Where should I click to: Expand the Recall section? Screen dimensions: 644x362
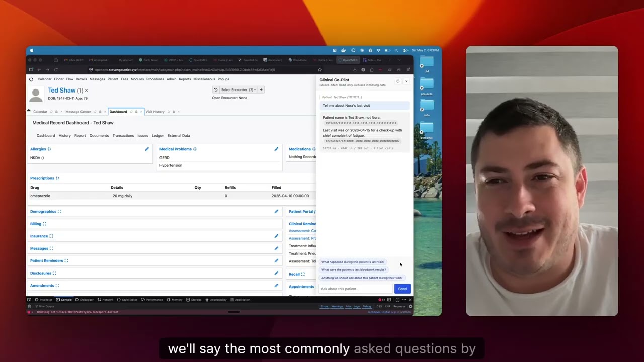(303, 275)
